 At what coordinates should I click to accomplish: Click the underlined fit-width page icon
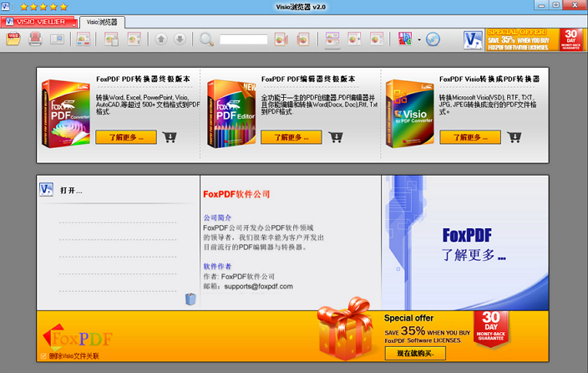[332, 39]
